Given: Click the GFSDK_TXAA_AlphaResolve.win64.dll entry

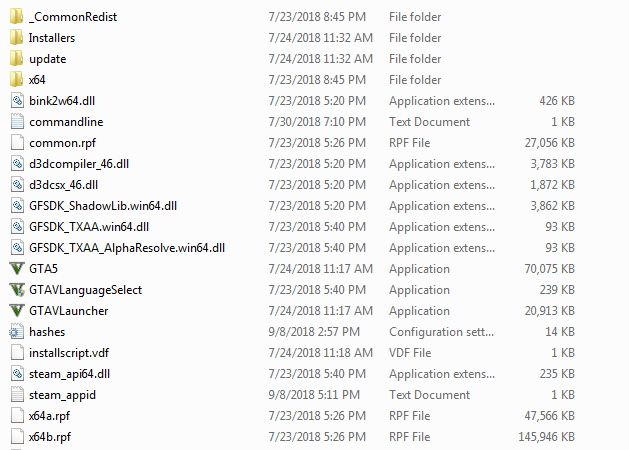Looking at the screenshot, I should [127, 248].
